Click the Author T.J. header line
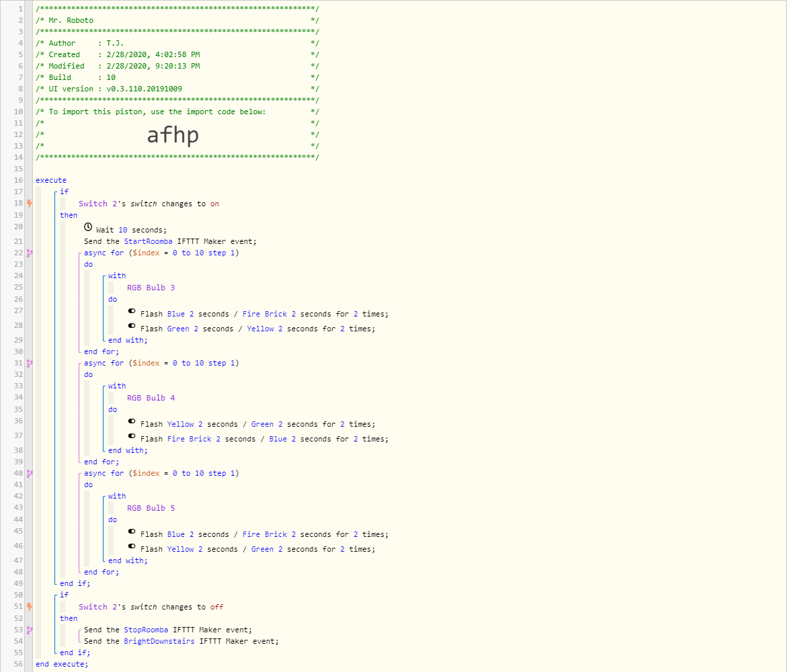Screen dimensions: 792x672 click(86, 44)
